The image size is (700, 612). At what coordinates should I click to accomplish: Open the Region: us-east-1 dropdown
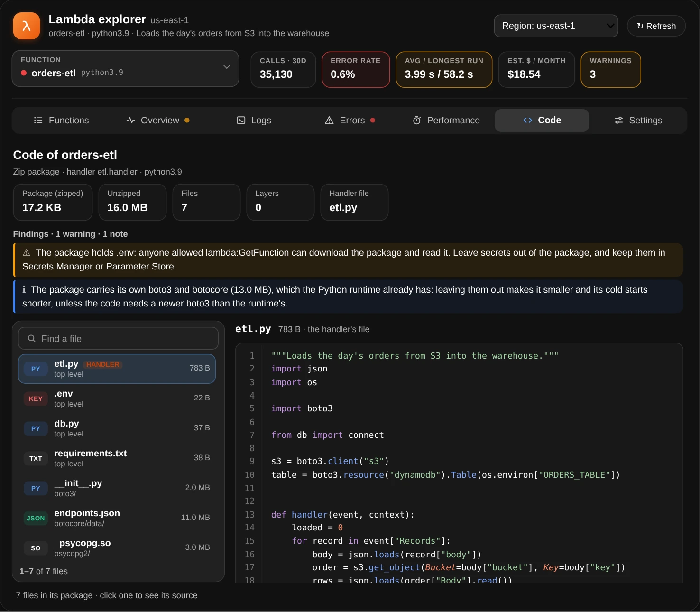(x=556, y=26)
